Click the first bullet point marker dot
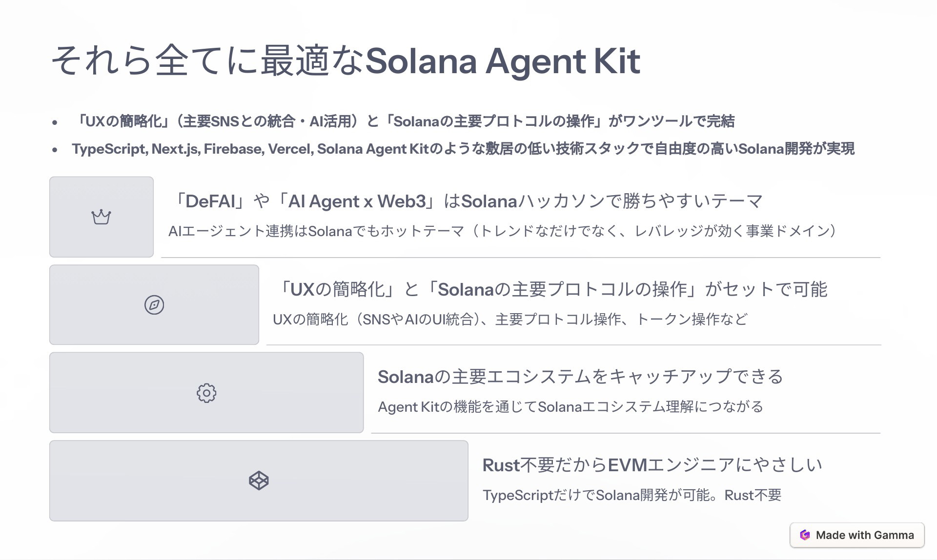The image size is (937, 560). [55, 122]
